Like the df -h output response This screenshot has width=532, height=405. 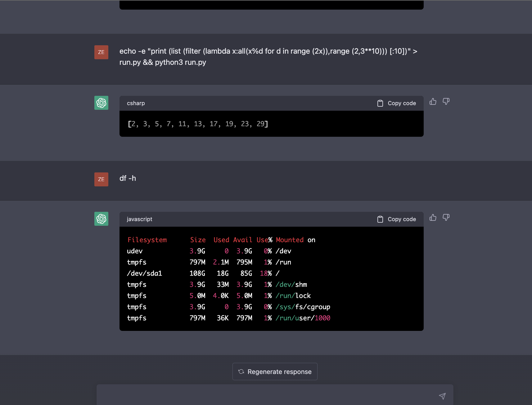click(433, 218)
